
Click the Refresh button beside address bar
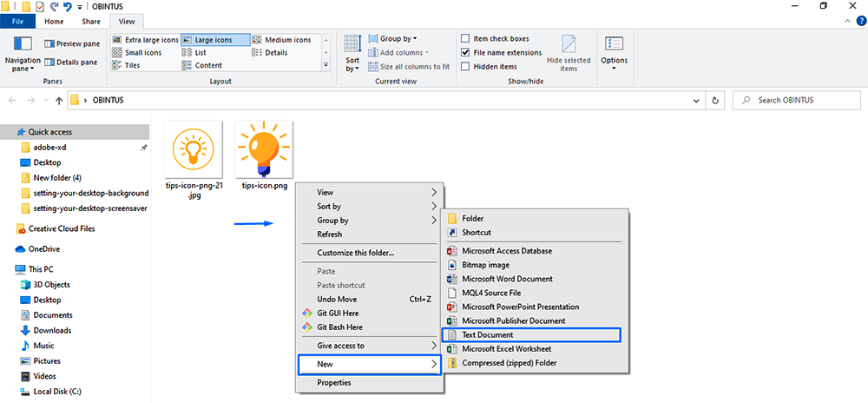(714, 100)
